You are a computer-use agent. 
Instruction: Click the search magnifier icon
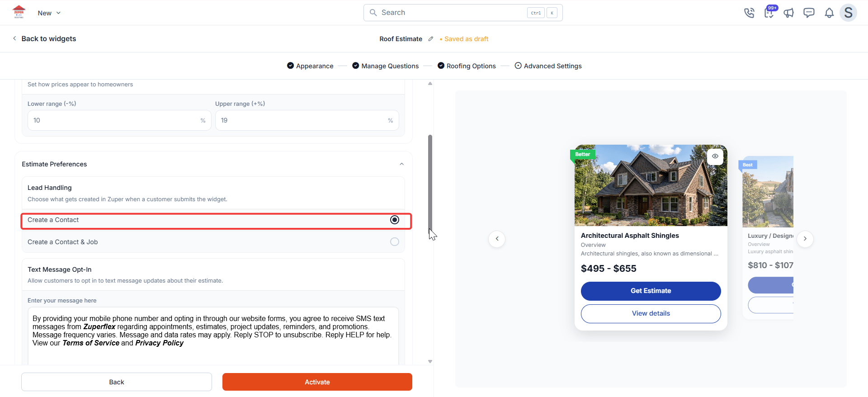373,13
